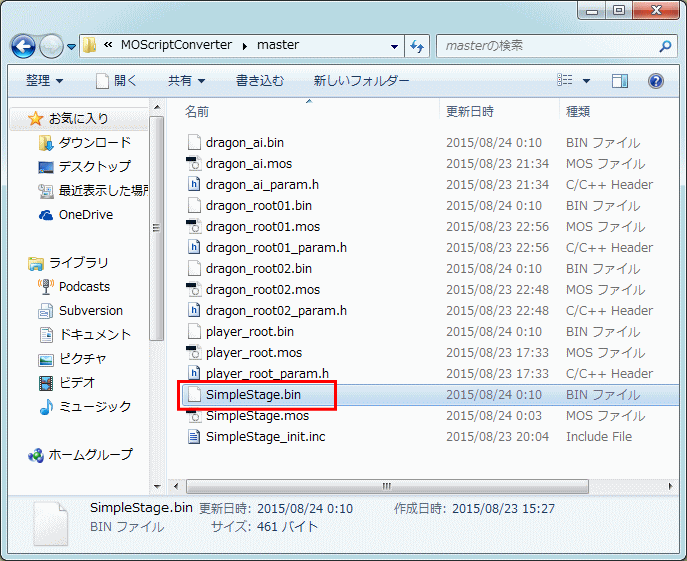687x561 pixels.
Task: Select the MOScriptConverter breadcrumb segment
Action: (x=176, y=45)
